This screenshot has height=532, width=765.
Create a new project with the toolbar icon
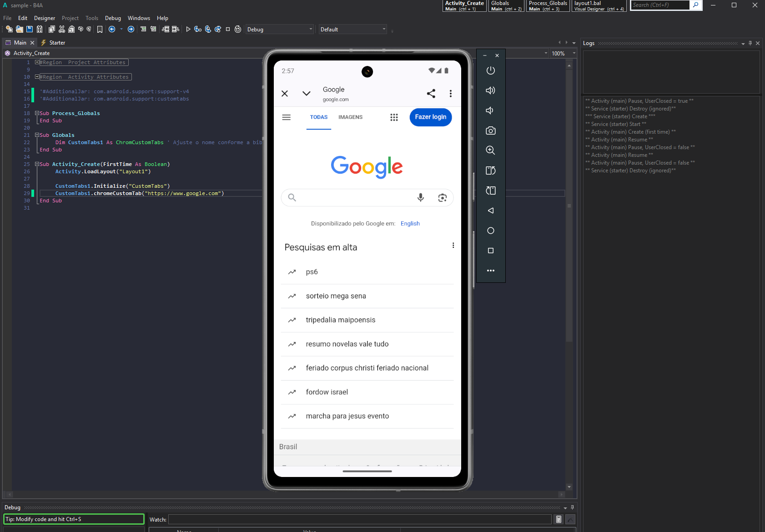(x=9, y=29)
